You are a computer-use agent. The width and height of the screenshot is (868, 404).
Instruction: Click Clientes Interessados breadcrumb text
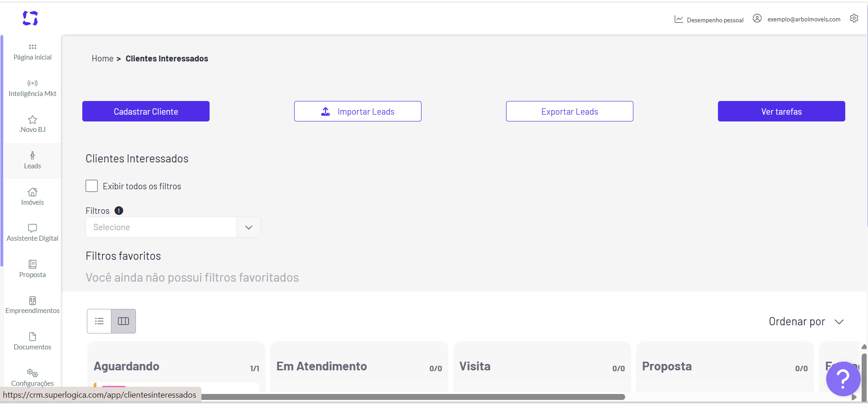click(167, 59)
